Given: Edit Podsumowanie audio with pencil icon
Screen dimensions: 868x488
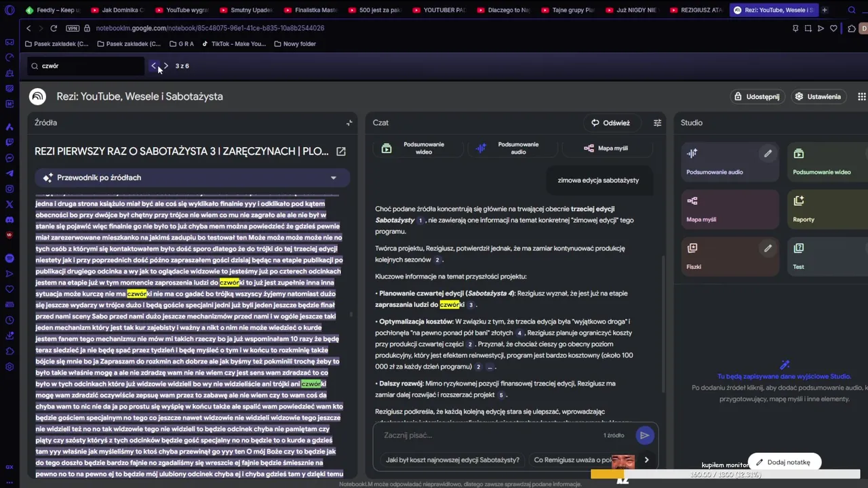Looking at the screenshot, I should pyautogui.click(x=768, y=154).
